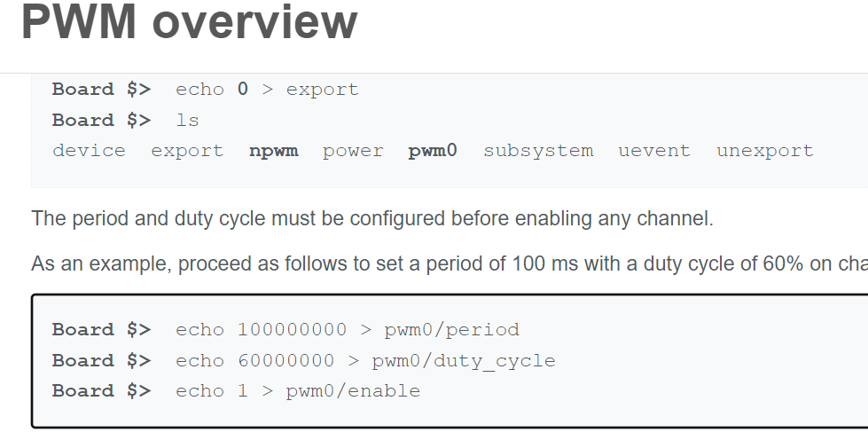Click the "Board $>" prompt on the pwm0/period line
This screenshot has height=448, width=868.
[101, 330]
